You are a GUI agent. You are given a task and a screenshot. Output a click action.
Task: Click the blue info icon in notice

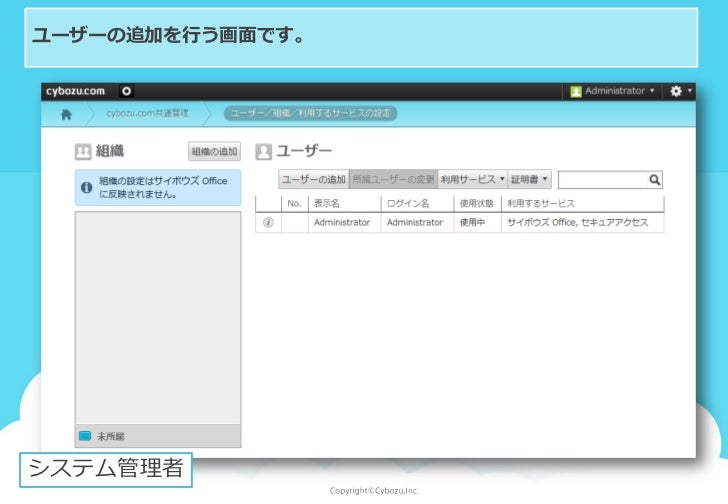click(x=86, y=187)
